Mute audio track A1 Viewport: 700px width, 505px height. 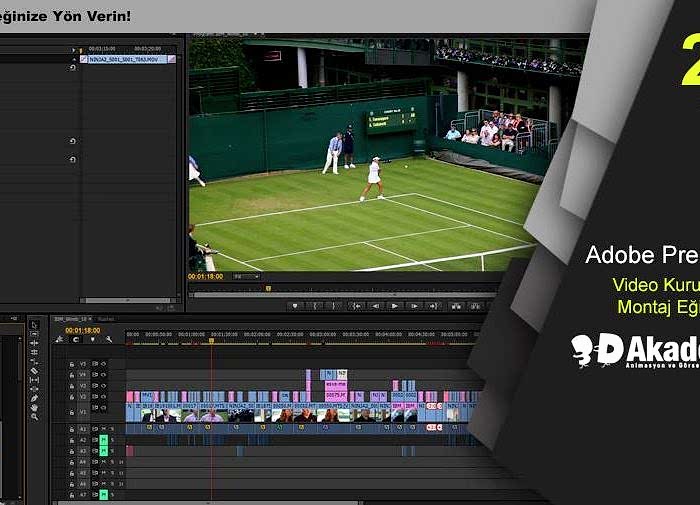104,429
